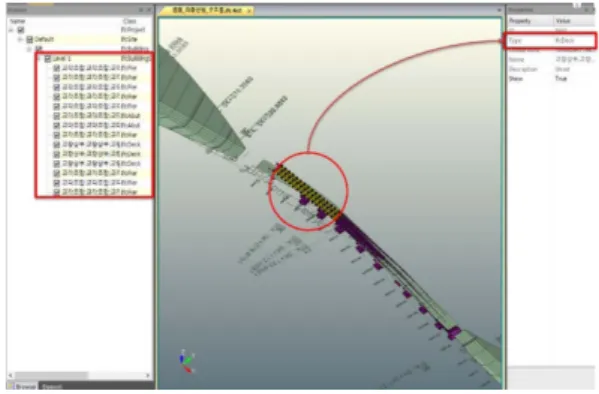Image resolution: width=599 pixels, height=394 pixels.
Task: Uncheck the top root project checkbox
Action: click(21, 30)
